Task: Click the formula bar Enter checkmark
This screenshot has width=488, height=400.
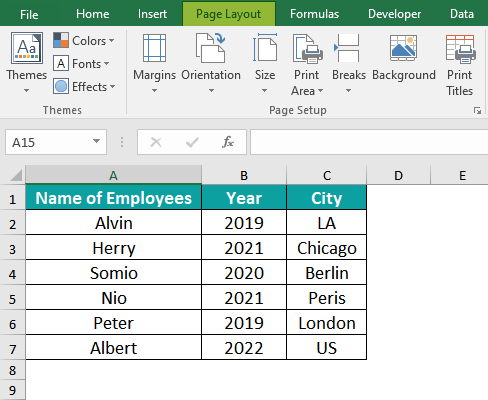Action: pos(192,142)
